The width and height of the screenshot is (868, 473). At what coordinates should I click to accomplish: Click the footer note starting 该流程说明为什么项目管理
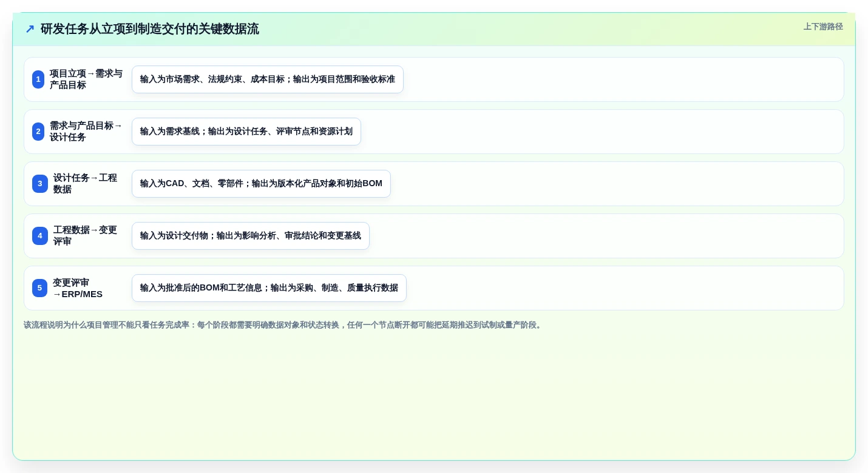[x=283, y=325]
